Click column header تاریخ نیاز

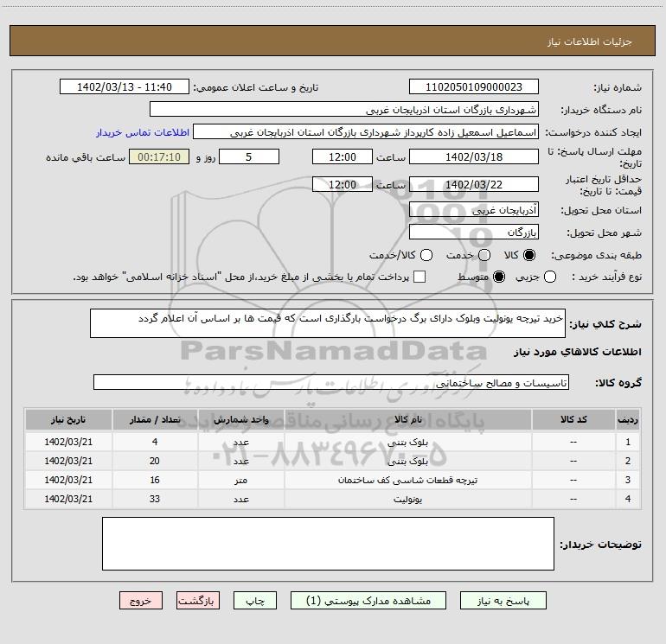(x=68, y=419)
